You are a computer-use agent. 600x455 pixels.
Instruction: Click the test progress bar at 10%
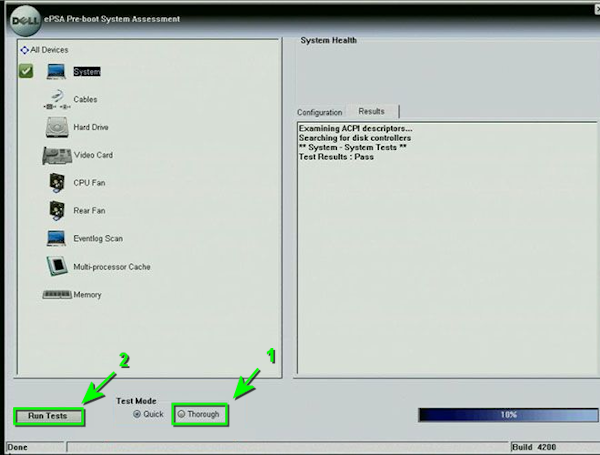point(509,415)
